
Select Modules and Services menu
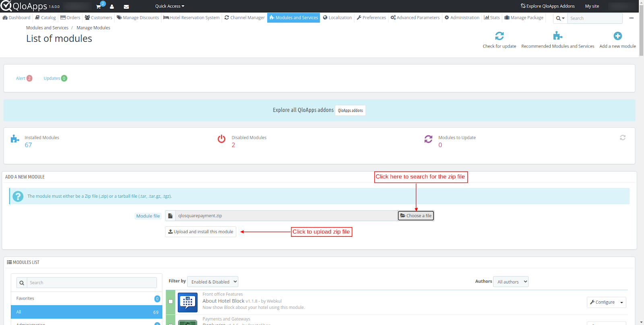[x=294, y=18]
